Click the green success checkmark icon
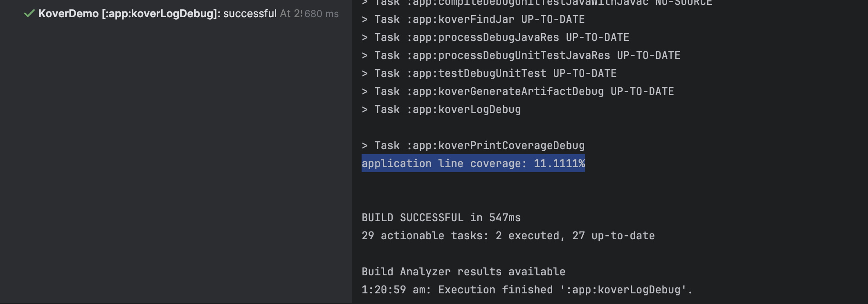 click(x=29, y=14)
